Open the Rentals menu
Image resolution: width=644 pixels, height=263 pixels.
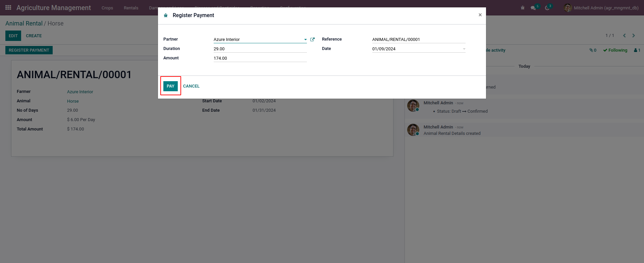point(131,8)
